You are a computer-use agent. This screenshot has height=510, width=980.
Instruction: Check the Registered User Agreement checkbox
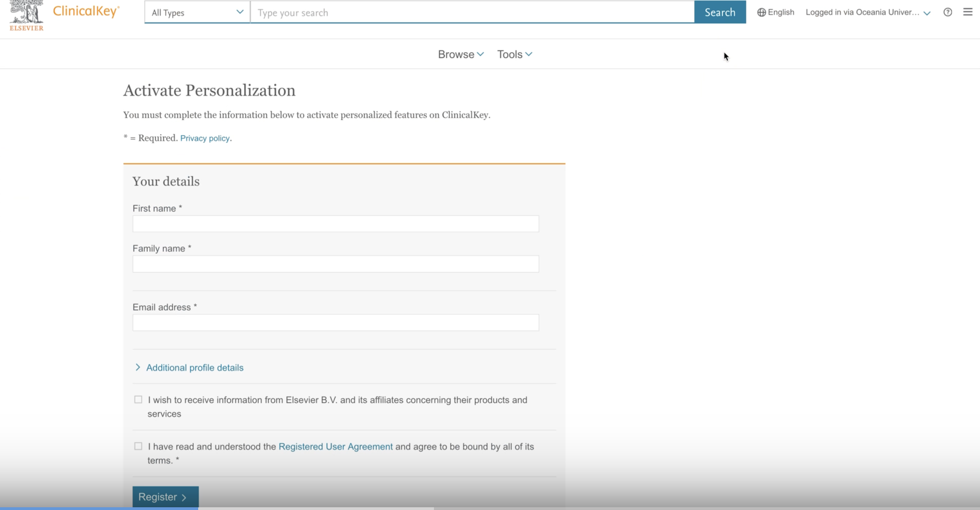click(x=138, y=446)
